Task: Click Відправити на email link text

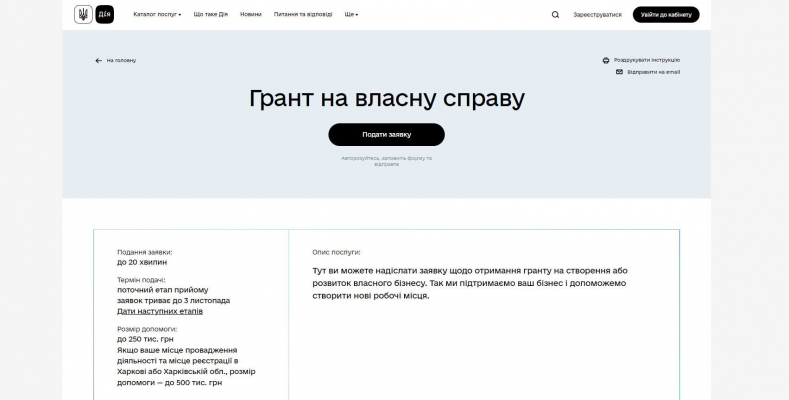Action: [653, 72]
